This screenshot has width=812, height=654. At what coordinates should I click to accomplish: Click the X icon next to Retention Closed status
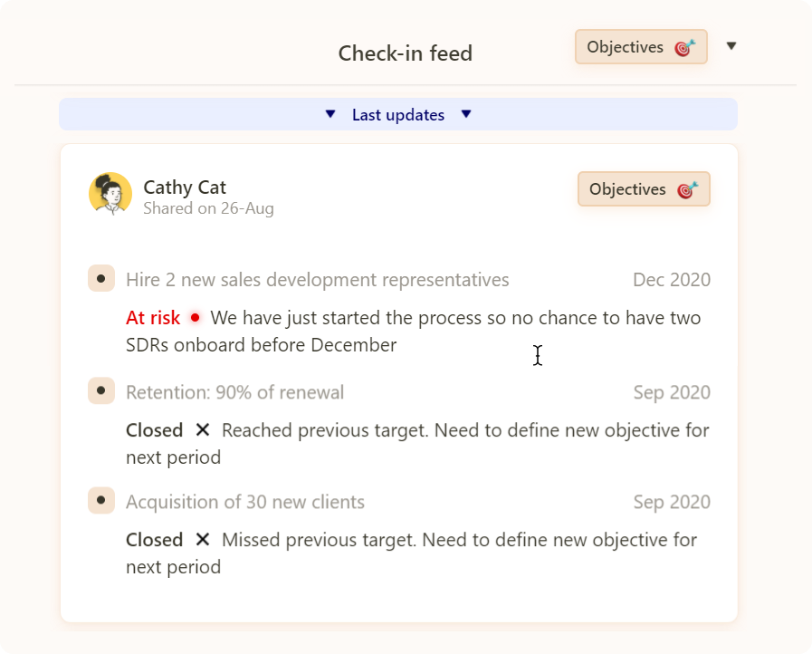tap(203, 429)
